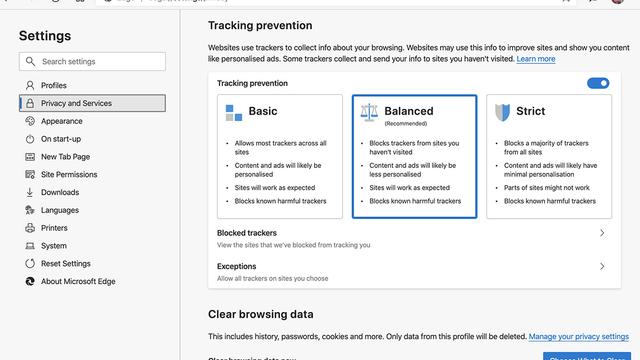Click the Languages icon in sidebar
This screenshot has height=360, width=640.
tap(30, 210)
